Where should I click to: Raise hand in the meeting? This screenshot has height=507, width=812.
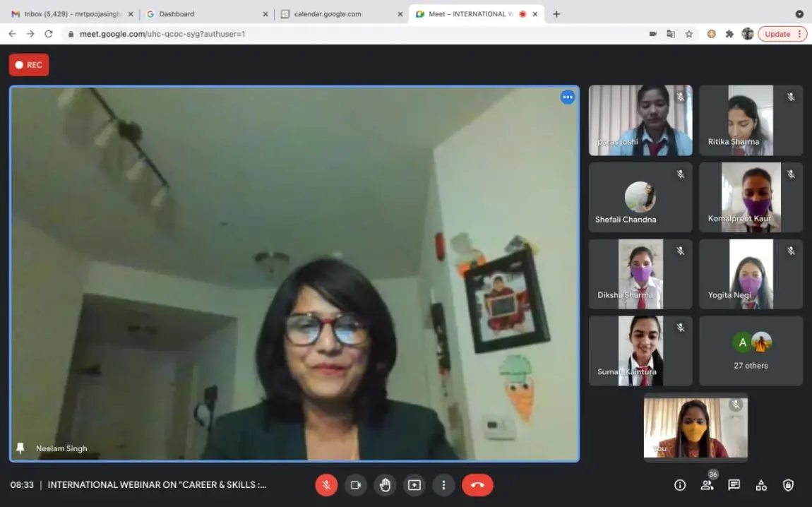pos(385,485)
